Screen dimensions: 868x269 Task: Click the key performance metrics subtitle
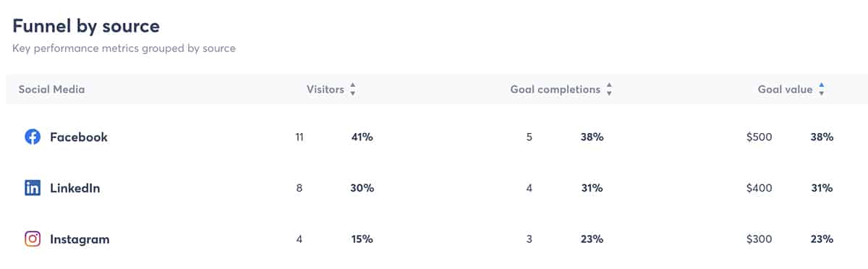[x=124, y=49]
